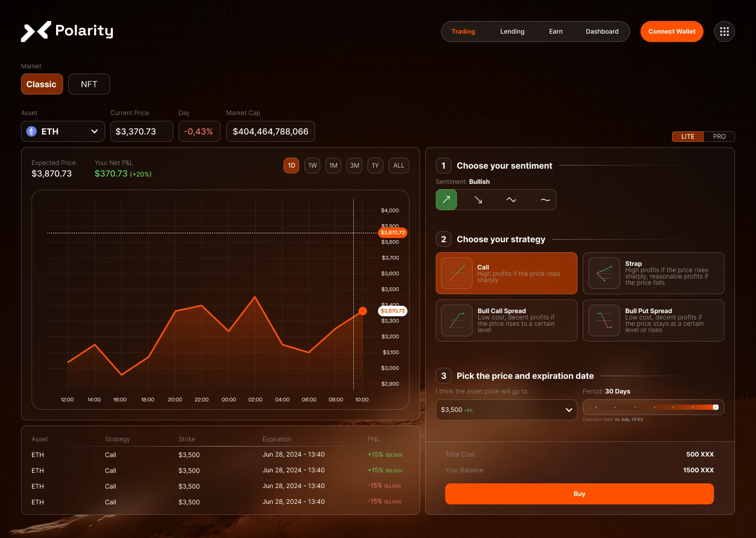Set chart range to 1W

(312, 165)
